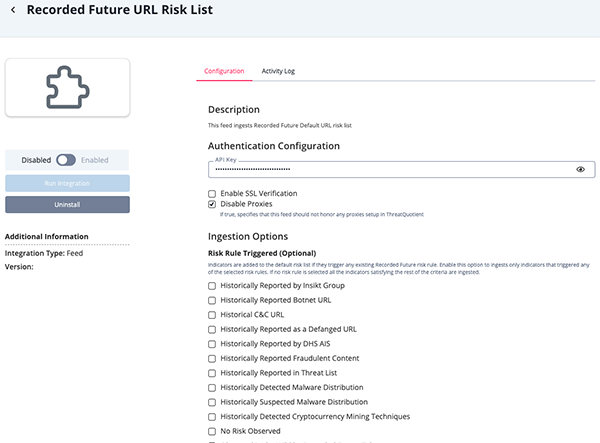Select the Configuration tab
This screenshot has width=600, height=443.
(x=224, y=71)
